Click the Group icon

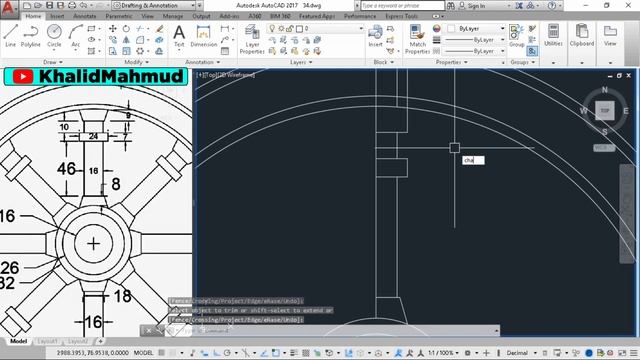pos(516,36)
